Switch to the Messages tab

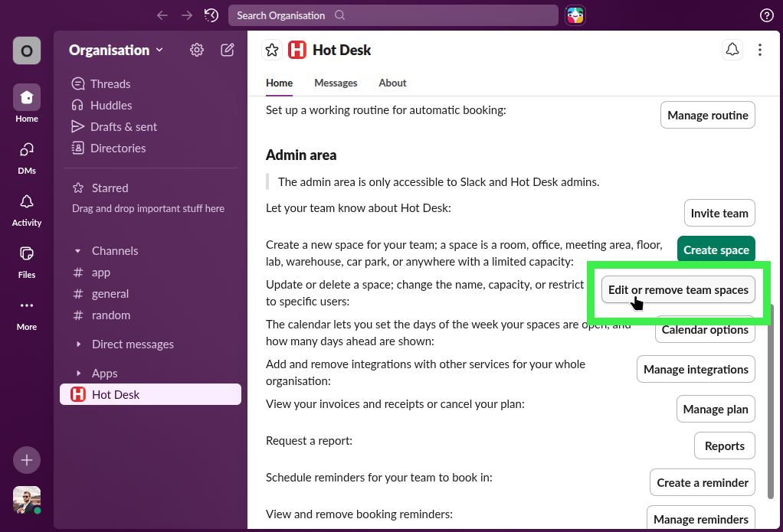(336, 83)
